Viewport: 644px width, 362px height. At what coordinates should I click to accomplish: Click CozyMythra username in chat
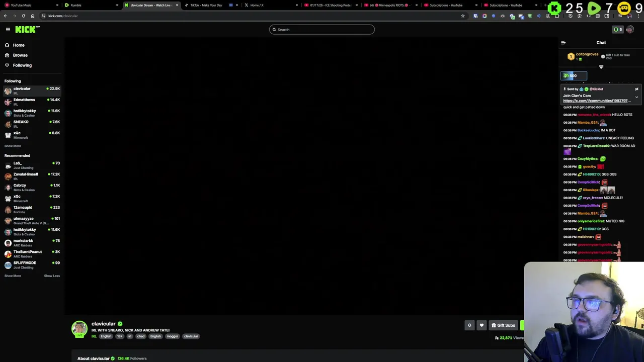click(587, 159)
